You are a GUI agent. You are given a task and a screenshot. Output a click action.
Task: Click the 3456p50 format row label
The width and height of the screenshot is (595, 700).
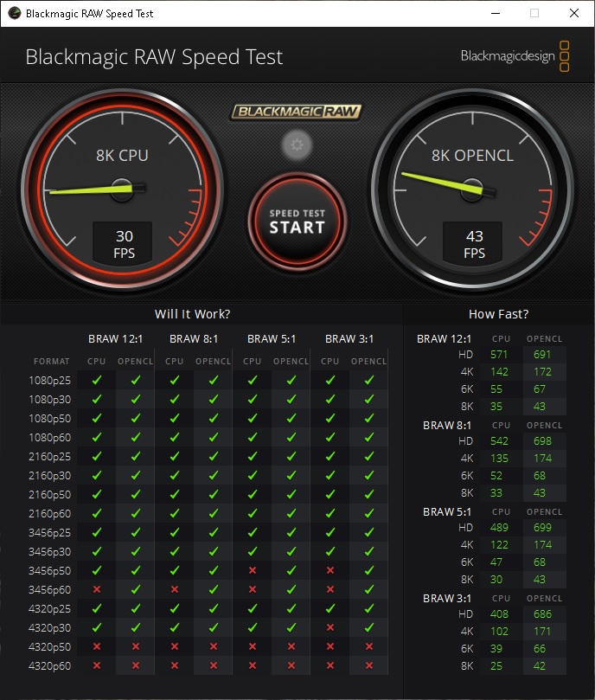(49, 571)
